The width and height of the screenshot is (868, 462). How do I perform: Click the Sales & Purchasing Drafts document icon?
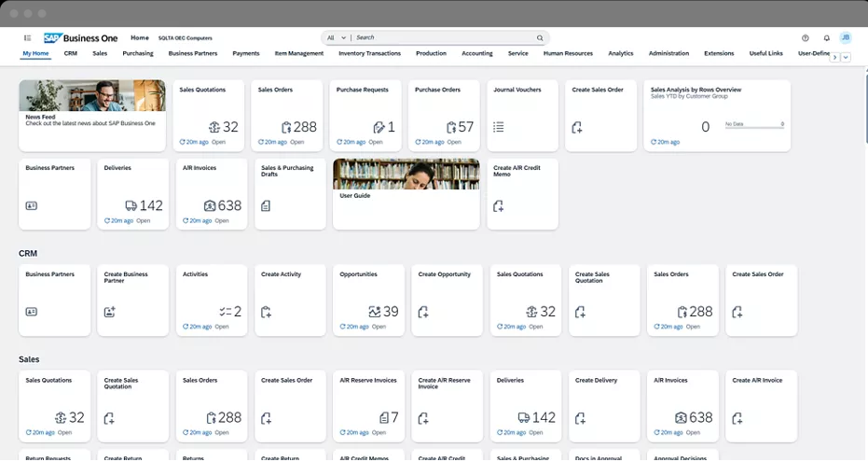click(266, 205)
